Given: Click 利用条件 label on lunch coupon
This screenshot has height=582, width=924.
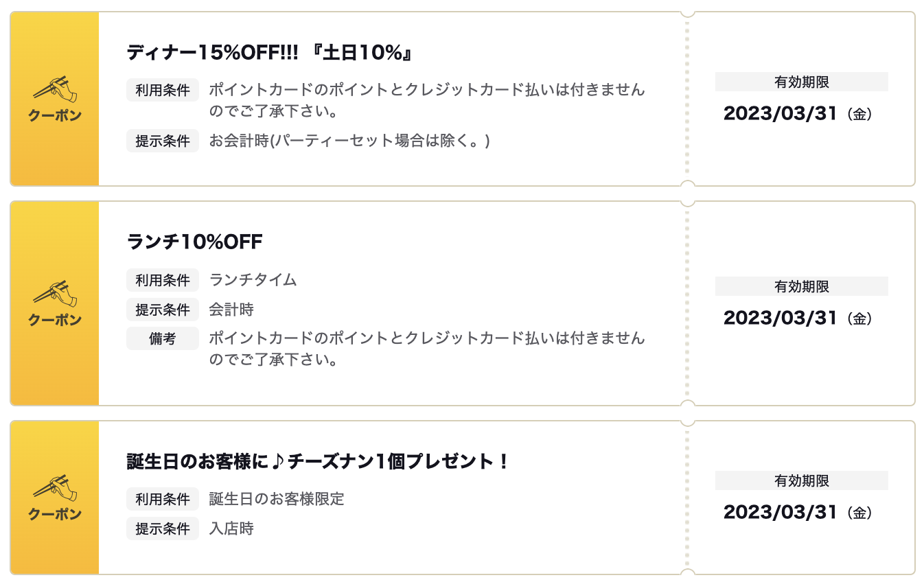Looking at the screenshot, I should [163, 280].
